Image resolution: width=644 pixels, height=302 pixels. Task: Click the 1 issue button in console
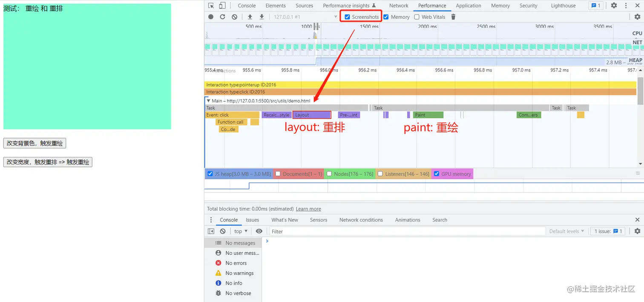608,231
